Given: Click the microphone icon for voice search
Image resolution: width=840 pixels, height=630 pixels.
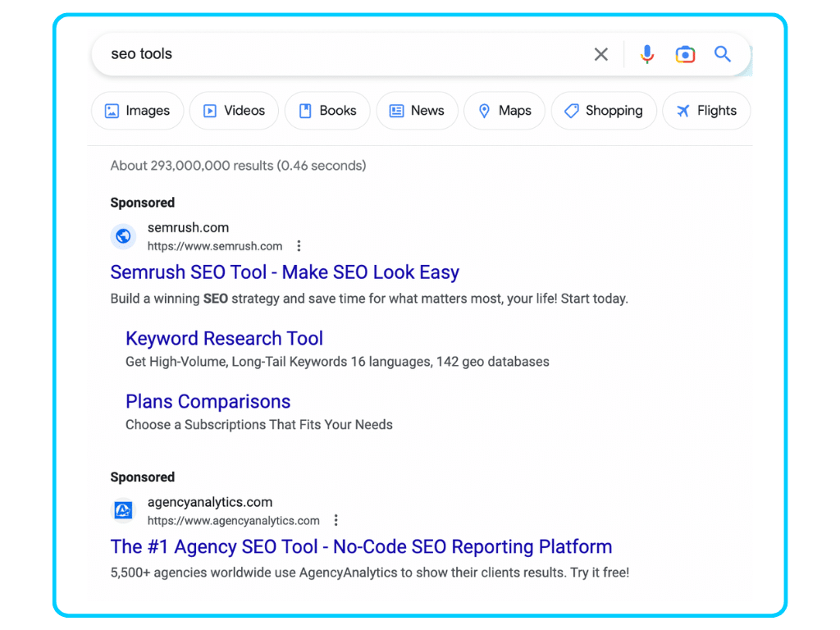Looking at the screenshot, I should coord(647,53).
